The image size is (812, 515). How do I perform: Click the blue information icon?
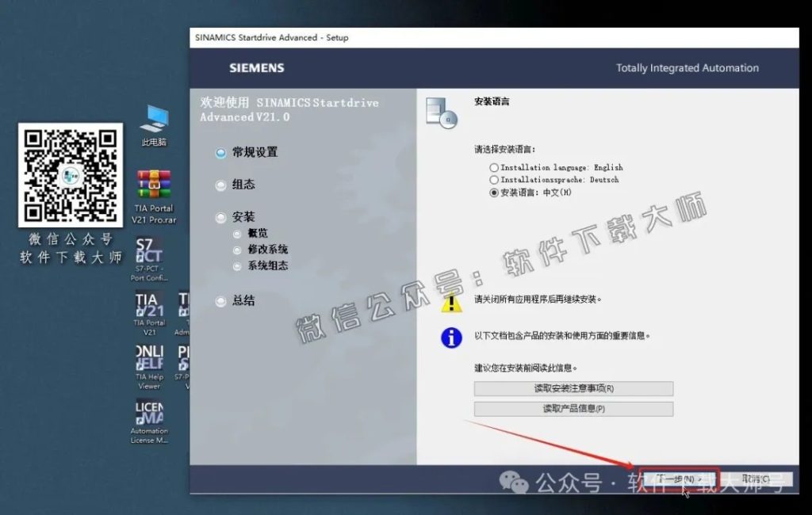point(450,338)
